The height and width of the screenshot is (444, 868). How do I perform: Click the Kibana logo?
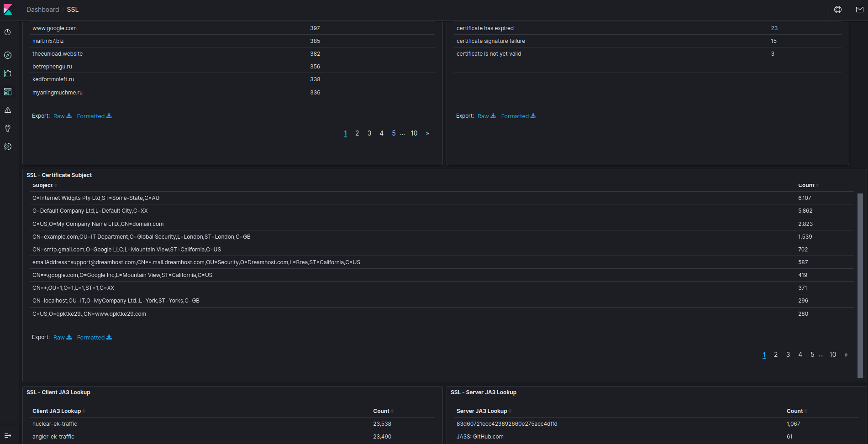(x=8, y=9)
